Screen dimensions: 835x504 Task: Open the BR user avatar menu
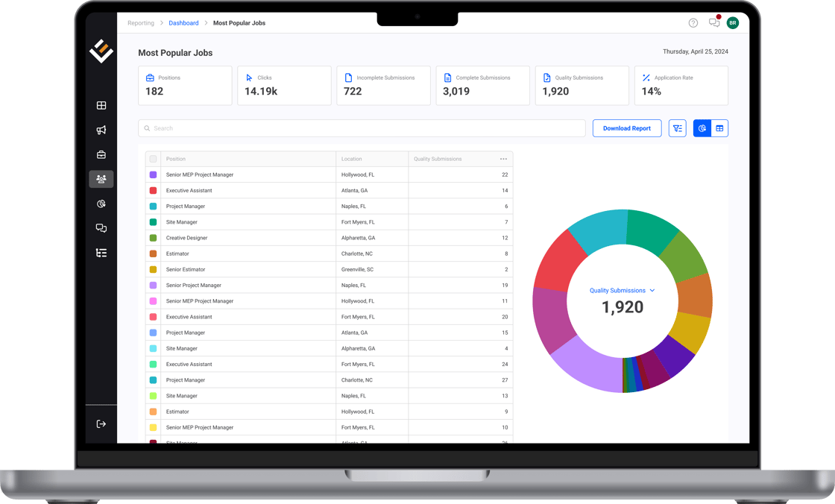[x=733, y=23]
